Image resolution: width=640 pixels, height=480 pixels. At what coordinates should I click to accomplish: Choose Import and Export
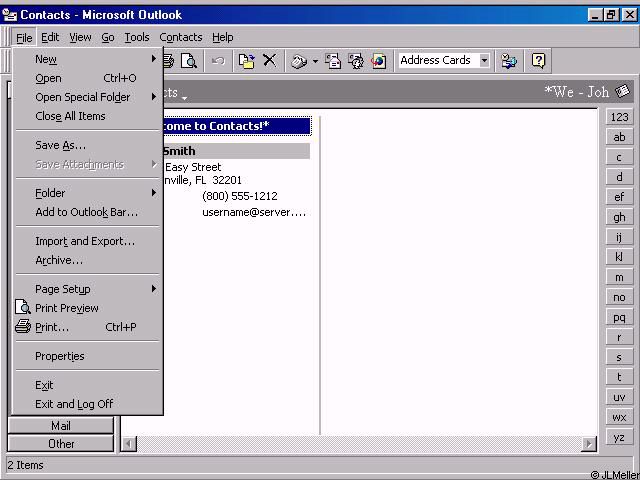click(x=87, y=241)
